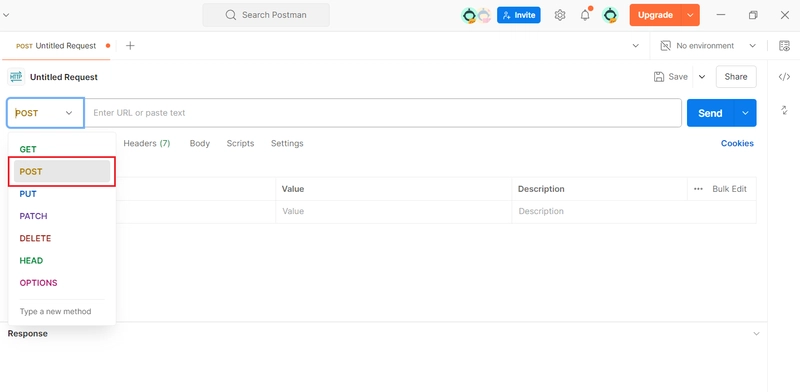Select HEAD from the method list
This screenshot has height=392, width=800.
coord(62,260)
